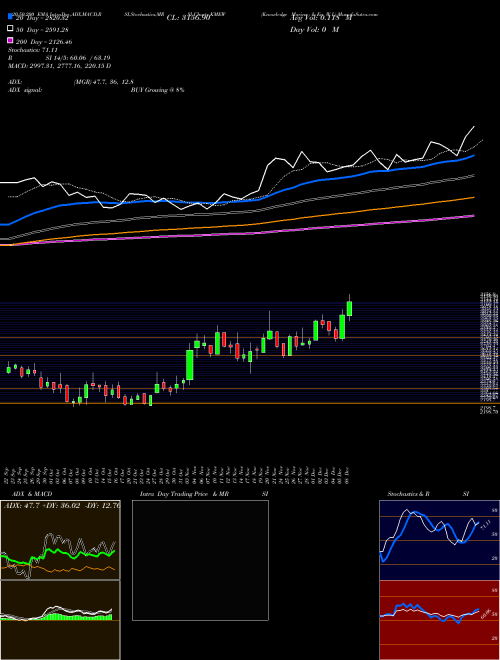
Task: Click the ADX +DY -DY values header
Action: click(x=62, y=506)
